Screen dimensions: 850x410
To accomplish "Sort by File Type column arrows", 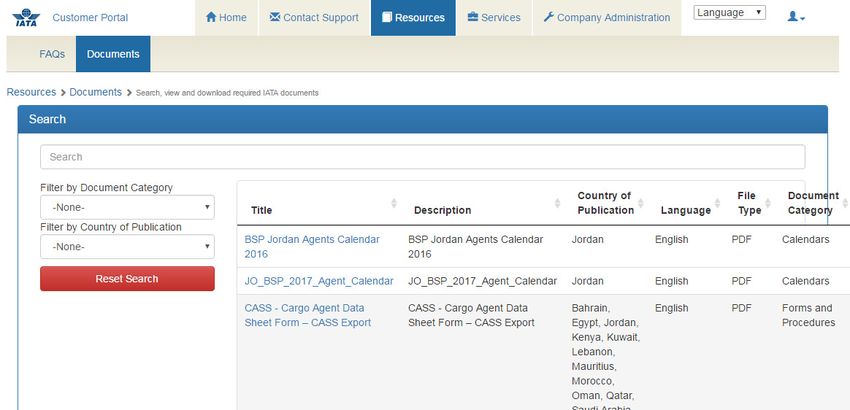I will pyautogui.click(x=768, y=203).
